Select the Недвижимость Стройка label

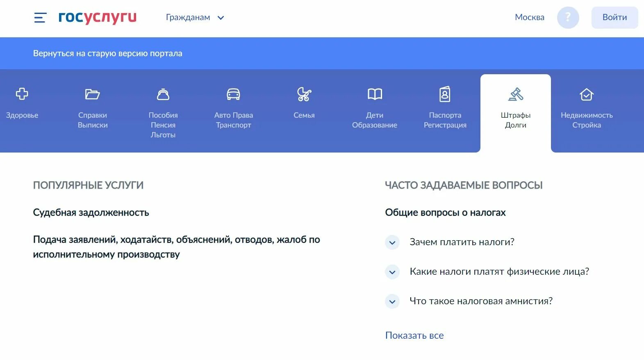[x=587, y=120]
